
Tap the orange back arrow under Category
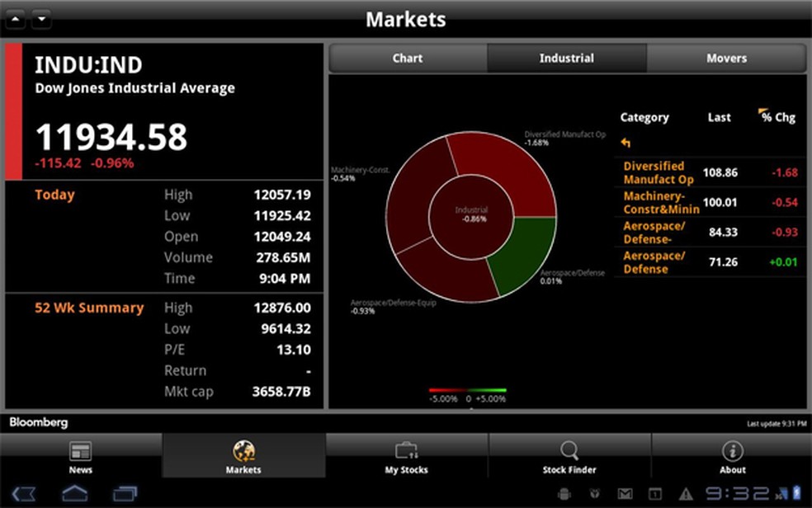pos(626,143)
